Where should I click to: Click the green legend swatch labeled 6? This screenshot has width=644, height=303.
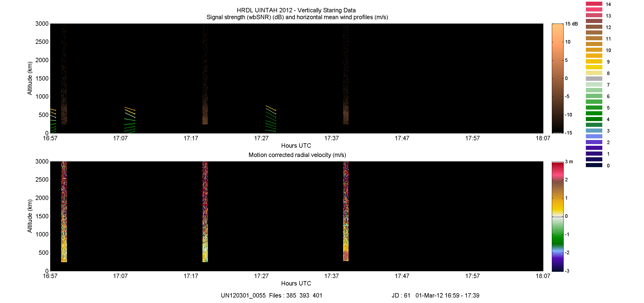594,96
